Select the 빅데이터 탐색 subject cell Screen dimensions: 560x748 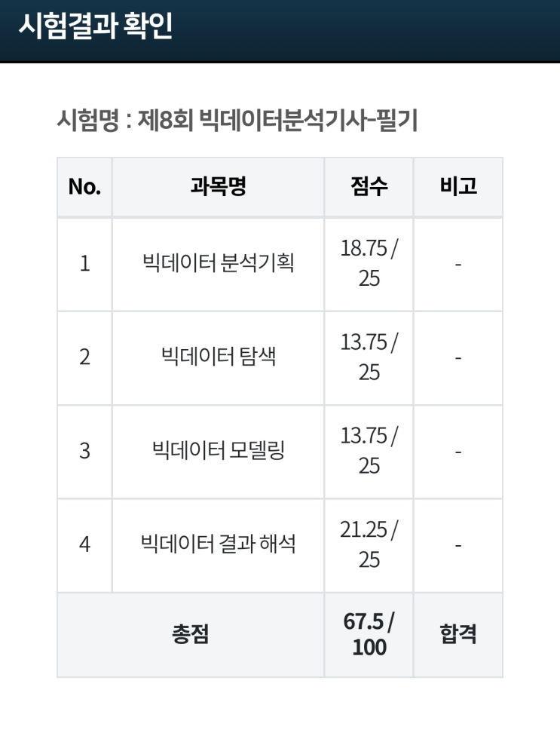(x=218, y=357)
